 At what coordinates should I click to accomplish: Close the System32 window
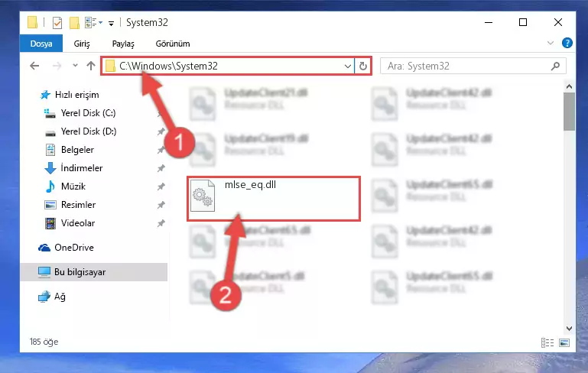(558, 22)
